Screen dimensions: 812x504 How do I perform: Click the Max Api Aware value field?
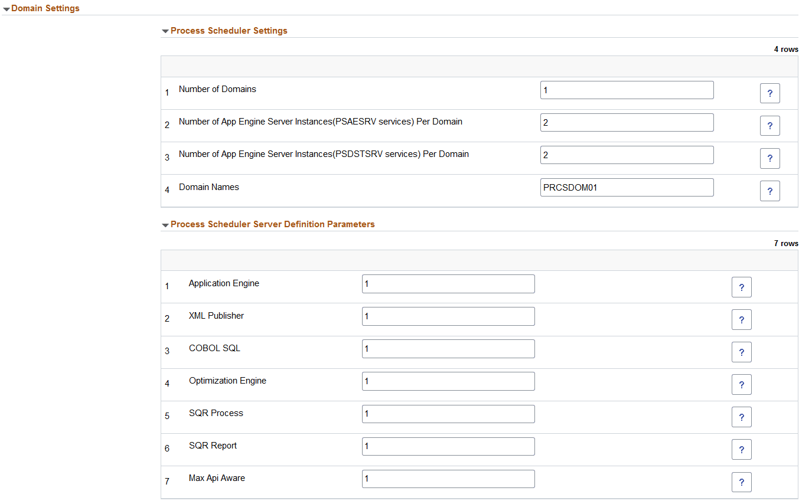coord(448,479)
